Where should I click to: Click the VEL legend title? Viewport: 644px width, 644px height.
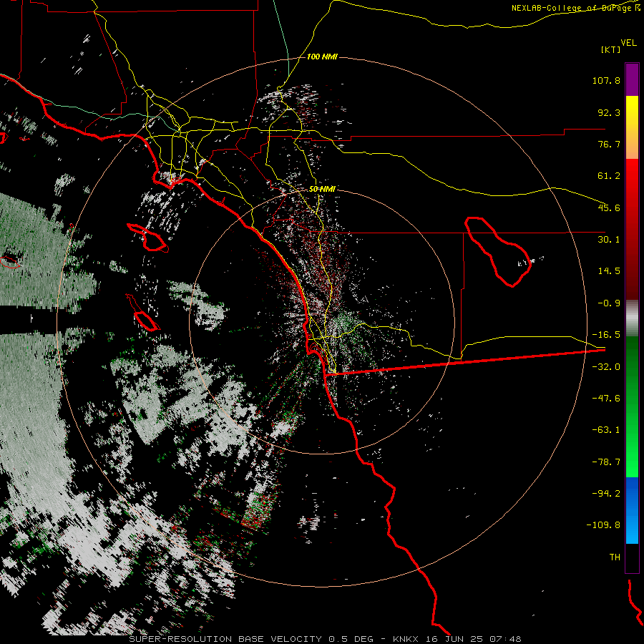[628, 43]
